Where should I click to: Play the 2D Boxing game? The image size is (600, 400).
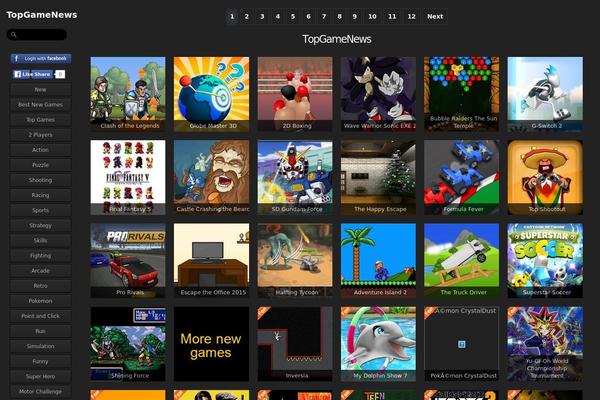click(295, 94)
